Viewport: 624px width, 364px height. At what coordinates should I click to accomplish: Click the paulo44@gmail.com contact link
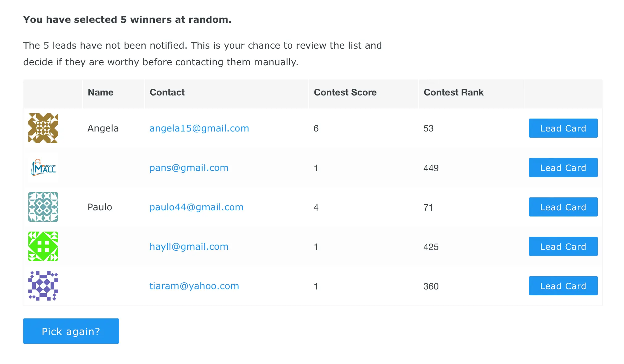click(196, 207)
